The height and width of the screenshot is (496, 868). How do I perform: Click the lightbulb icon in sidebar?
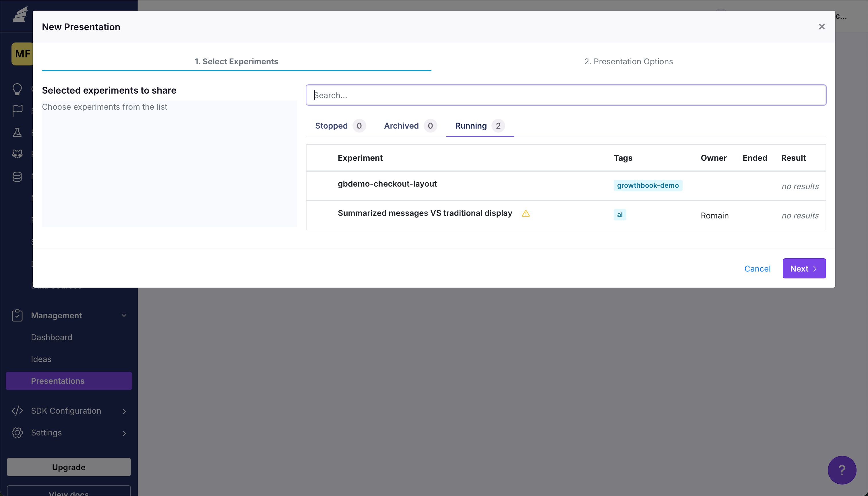[17, 89]
